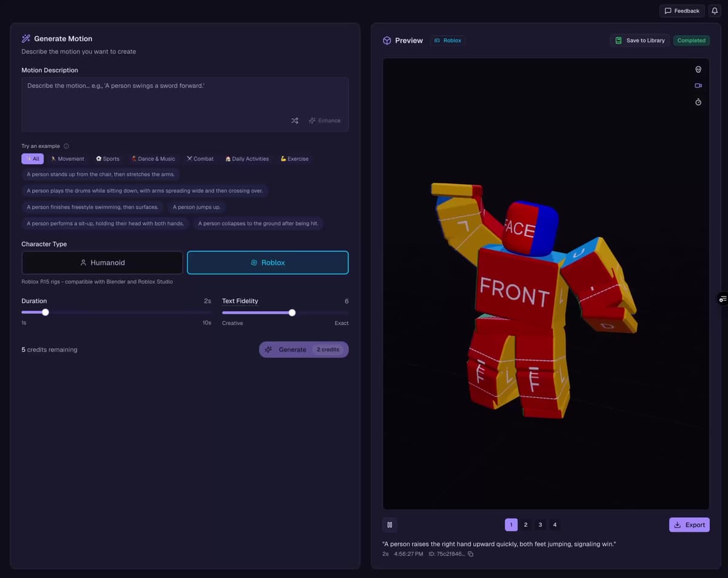Click the Roblox badge next to Preview
Viewport: 728px width, 578px height.
tap(448, 41)
